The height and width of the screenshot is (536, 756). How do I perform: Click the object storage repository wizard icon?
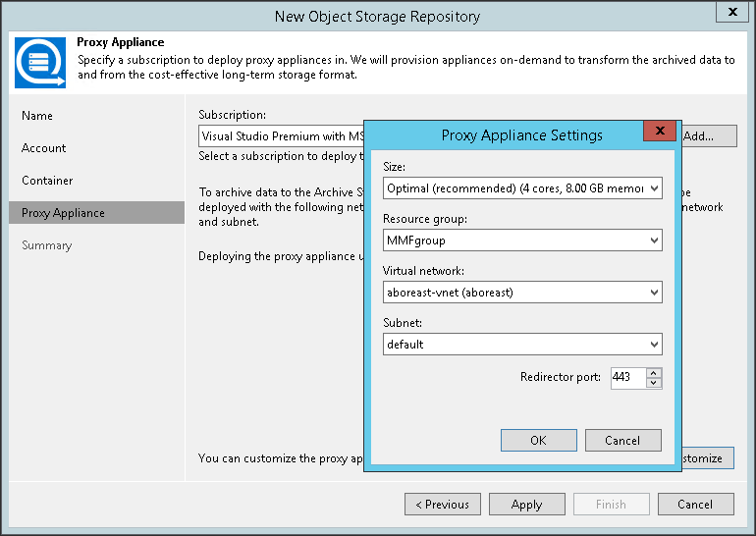(40, 62)
